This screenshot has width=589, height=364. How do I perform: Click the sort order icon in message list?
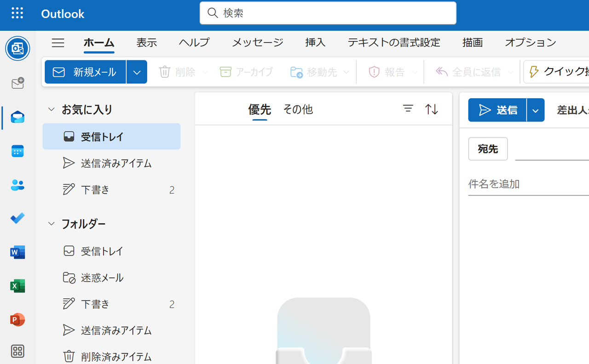(x=431, y=109)
